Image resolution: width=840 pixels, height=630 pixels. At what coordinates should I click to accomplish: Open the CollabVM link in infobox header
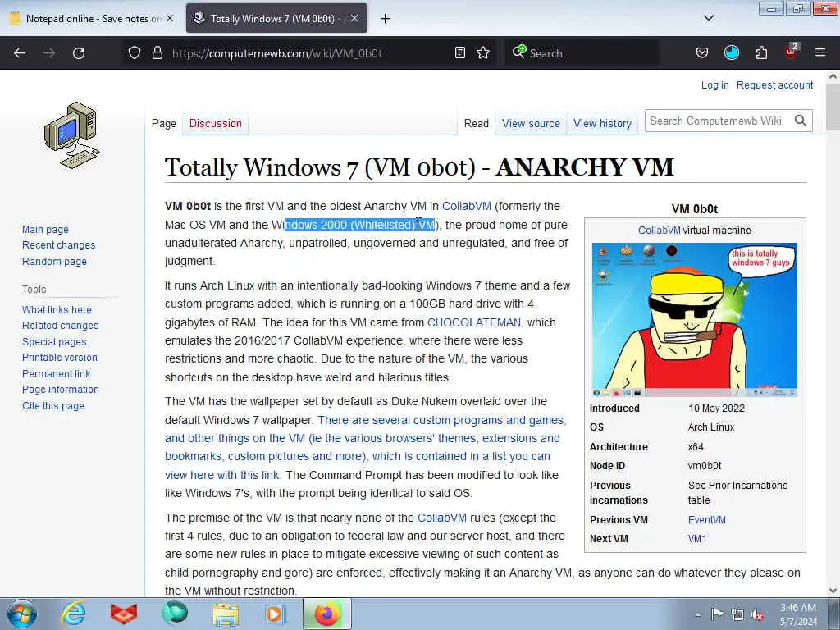coord(659,231)
